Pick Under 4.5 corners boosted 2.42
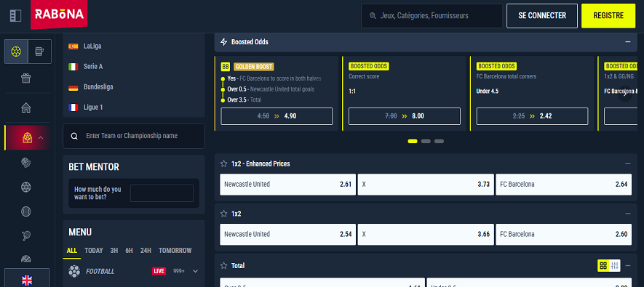 point(532,116)
